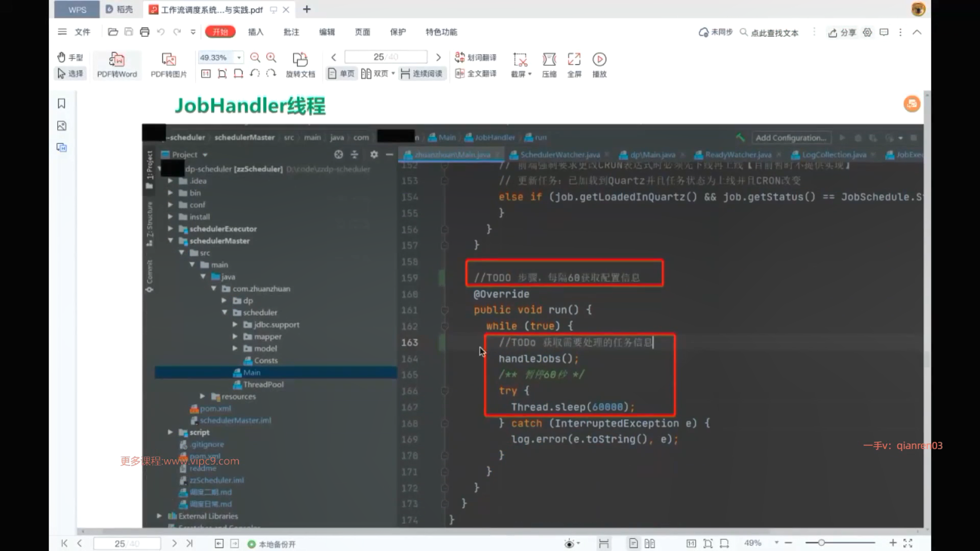Click the PDF转Word converter icon
The image size is (980, 551).
[117, 60]
